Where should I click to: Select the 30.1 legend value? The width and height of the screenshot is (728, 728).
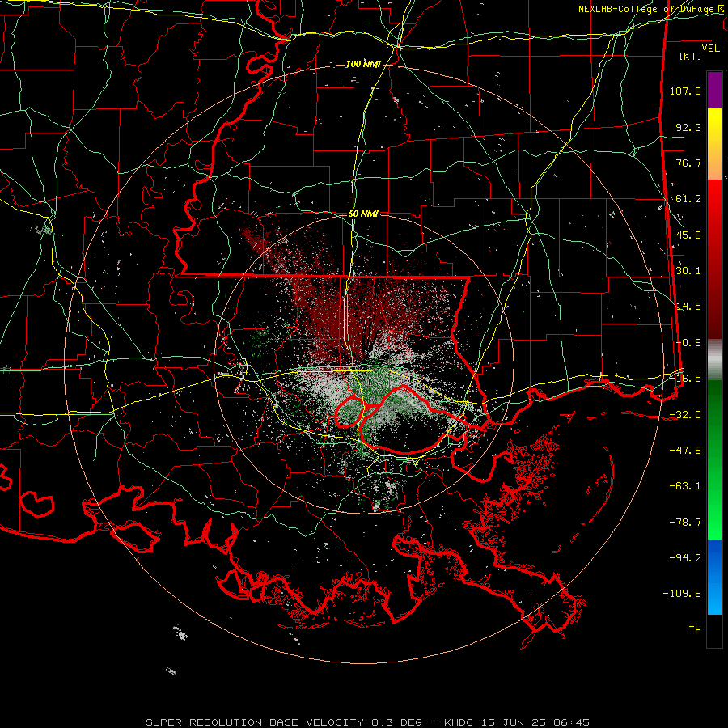pos(688,271)
